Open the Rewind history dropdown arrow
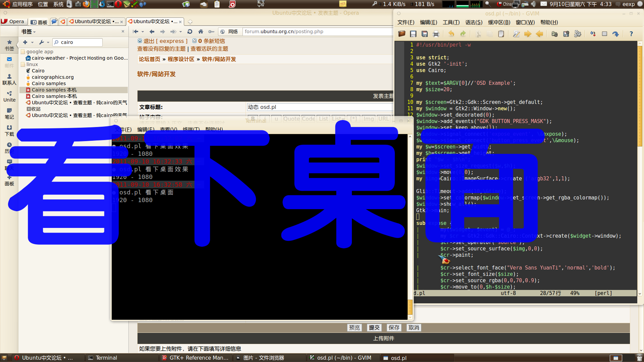Image resolution: width=644 pixels, height=362 pixels. click(x=143, y=32)
